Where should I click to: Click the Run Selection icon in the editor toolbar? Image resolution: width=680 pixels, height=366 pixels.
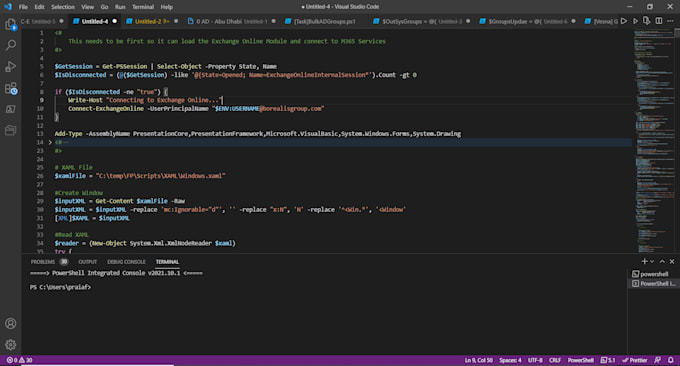click(x=635, y=21)
